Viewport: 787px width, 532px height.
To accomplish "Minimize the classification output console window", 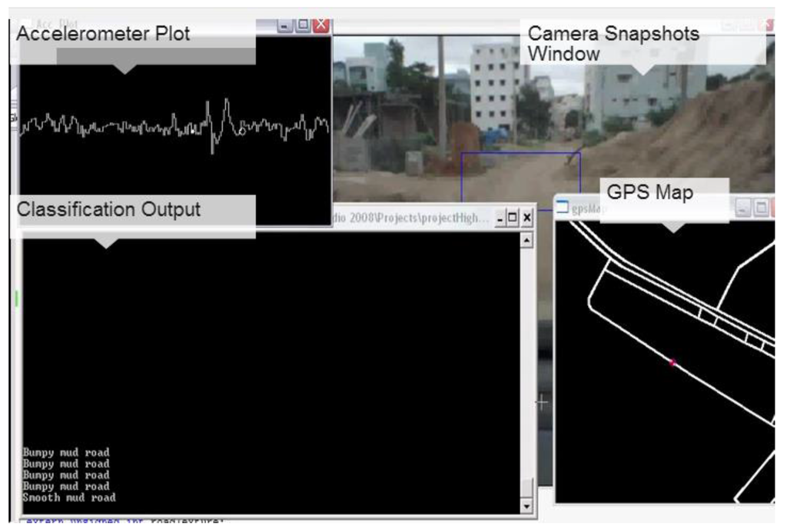I will pos(500,218).
